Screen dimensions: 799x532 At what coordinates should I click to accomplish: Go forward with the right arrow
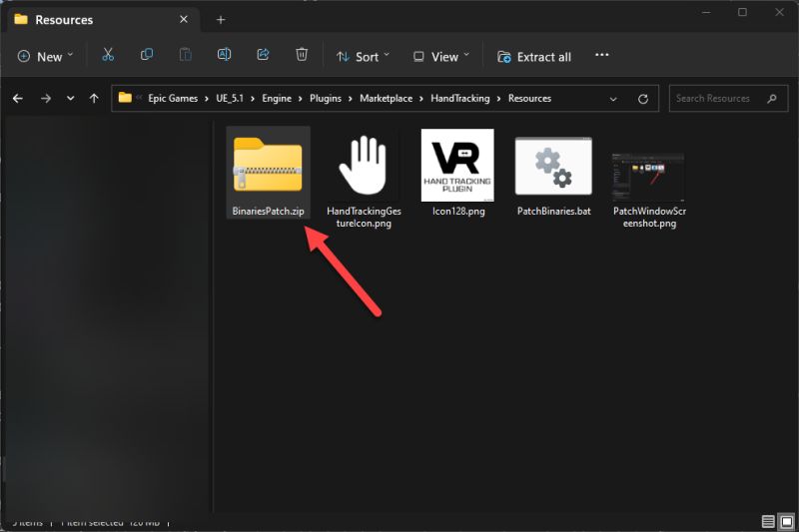click(x=46, y=98)
